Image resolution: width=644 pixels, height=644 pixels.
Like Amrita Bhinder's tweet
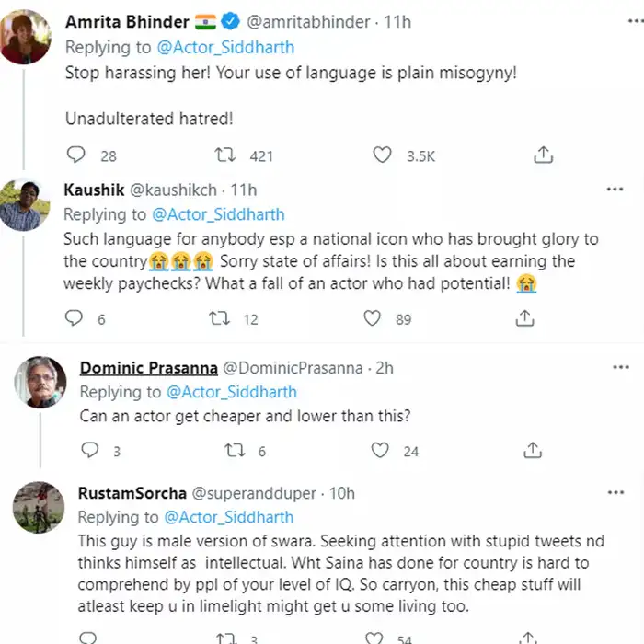[x=382, y=155]
